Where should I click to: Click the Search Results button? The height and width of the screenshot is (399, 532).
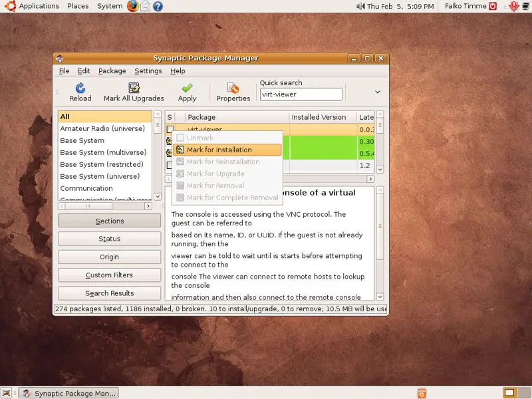110,293
